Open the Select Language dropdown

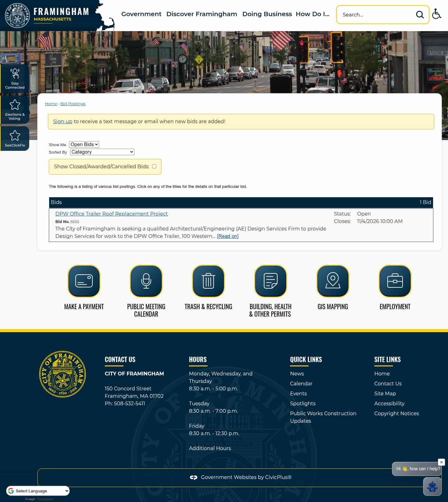(38, 491)
